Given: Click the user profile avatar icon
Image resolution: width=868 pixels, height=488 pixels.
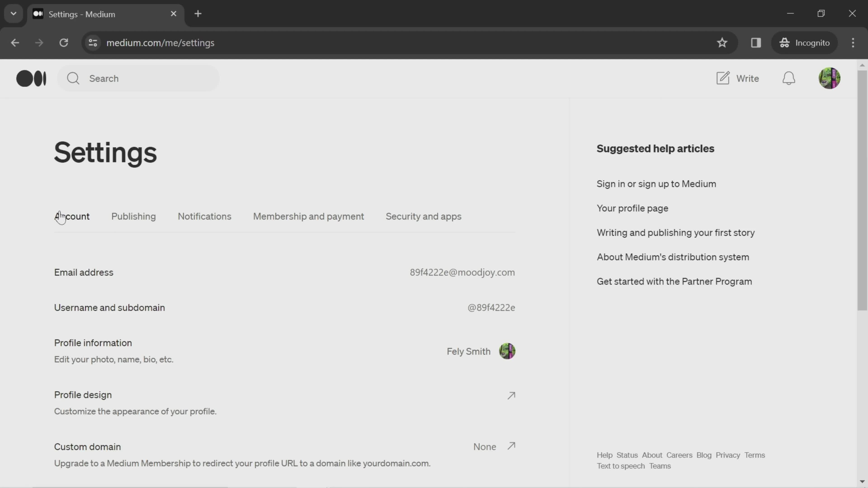Looking at the screenshot, I should [830, 78].
